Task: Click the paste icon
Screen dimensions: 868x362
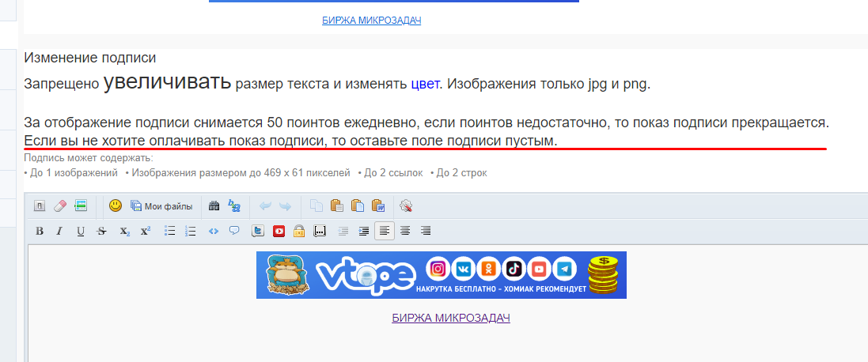Action: (x=336, y=206)
